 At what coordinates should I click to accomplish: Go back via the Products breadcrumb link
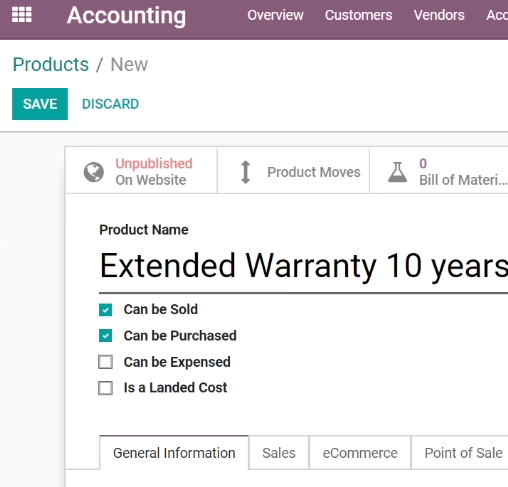coord(51,64)
